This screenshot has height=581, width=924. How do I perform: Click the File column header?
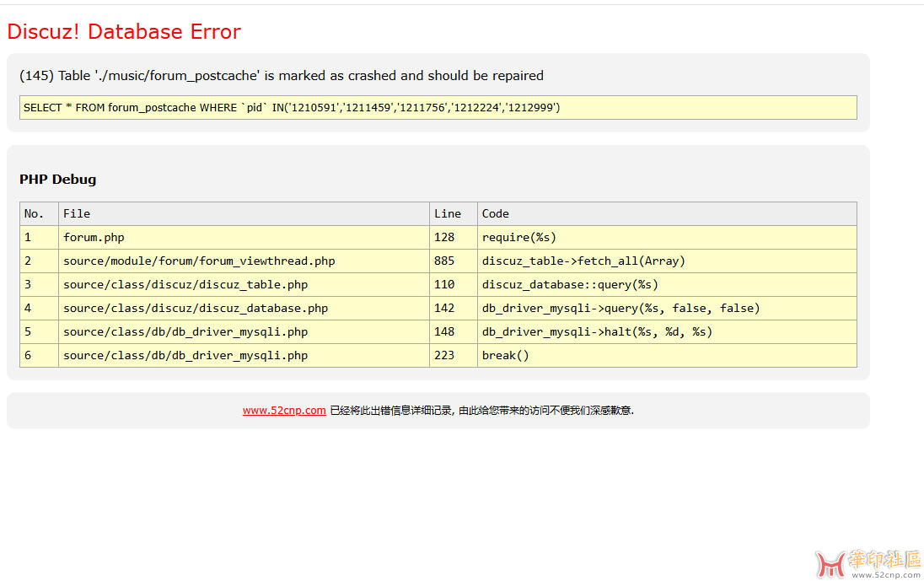click(x=244, y=214)
